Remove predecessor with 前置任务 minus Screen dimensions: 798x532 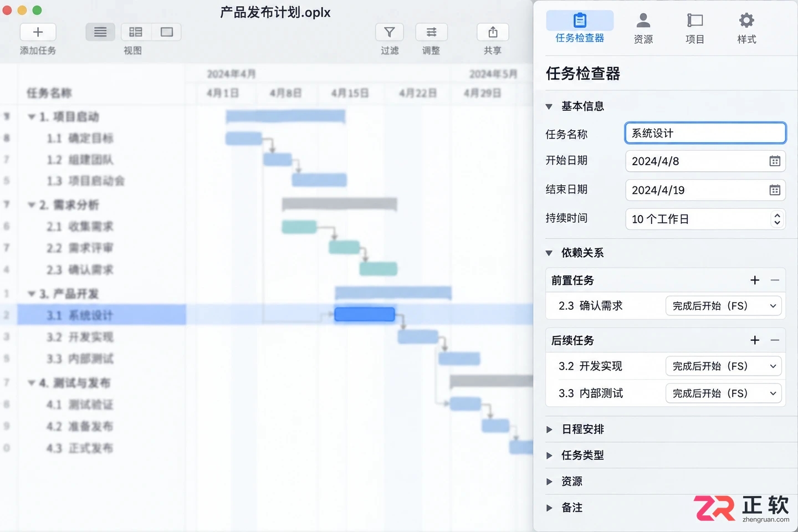point(775,280)
